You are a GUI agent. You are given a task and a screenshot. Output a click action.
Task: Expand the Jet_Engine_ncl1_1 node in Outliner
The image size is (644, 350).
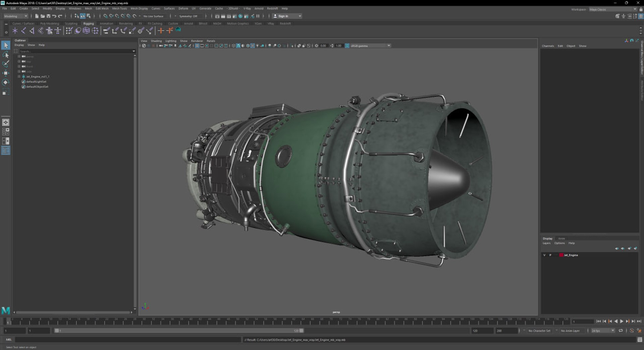pyautogui.click(x=19, y=76)
